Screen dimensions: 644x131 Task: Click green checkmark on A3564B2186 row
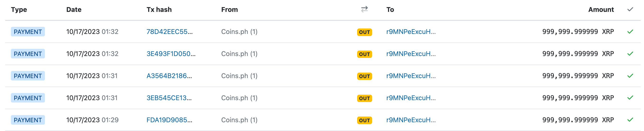[x=630, y=75]
